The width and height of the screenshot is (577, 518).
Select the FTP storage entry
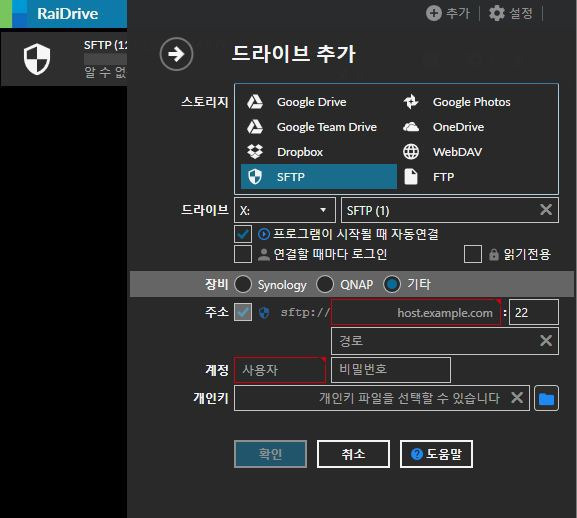475,177
